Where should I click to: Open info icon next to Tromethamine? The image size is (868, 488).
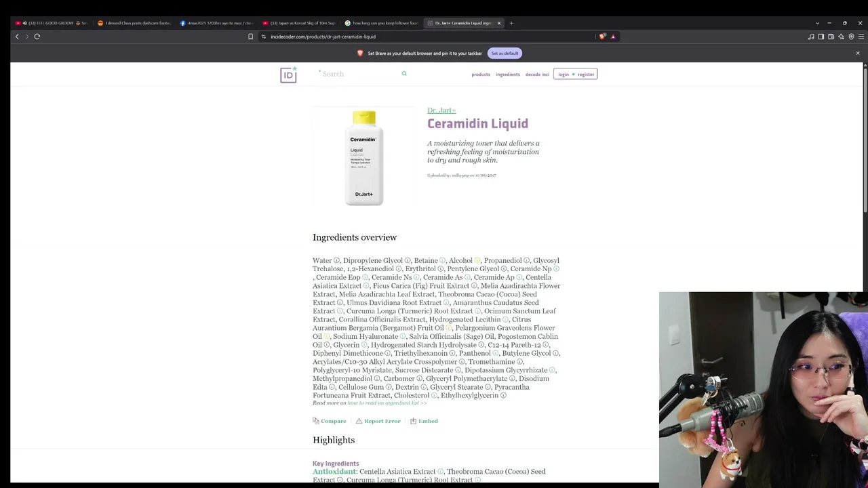click(x=520, y=362)
